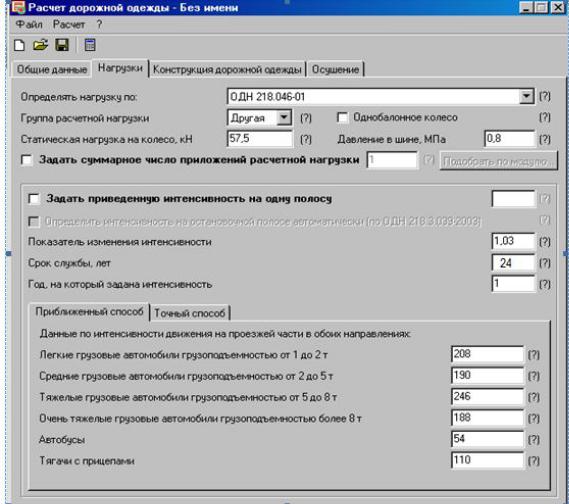Open help (?) next to ОДН 218.046-01 dropdown
569x504 pixels.
[545, 96]
